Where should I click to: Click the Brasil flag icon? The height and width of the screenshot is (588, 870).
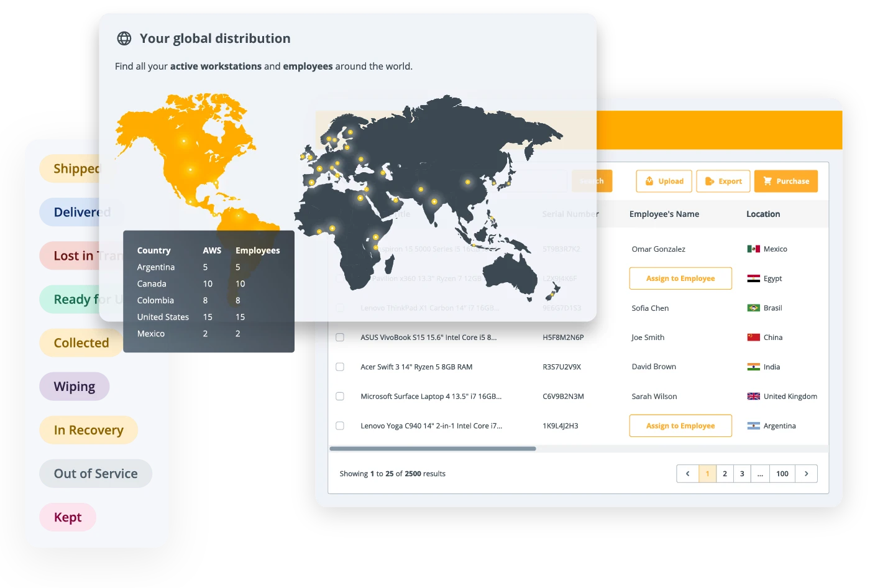[x=753, y=308]
